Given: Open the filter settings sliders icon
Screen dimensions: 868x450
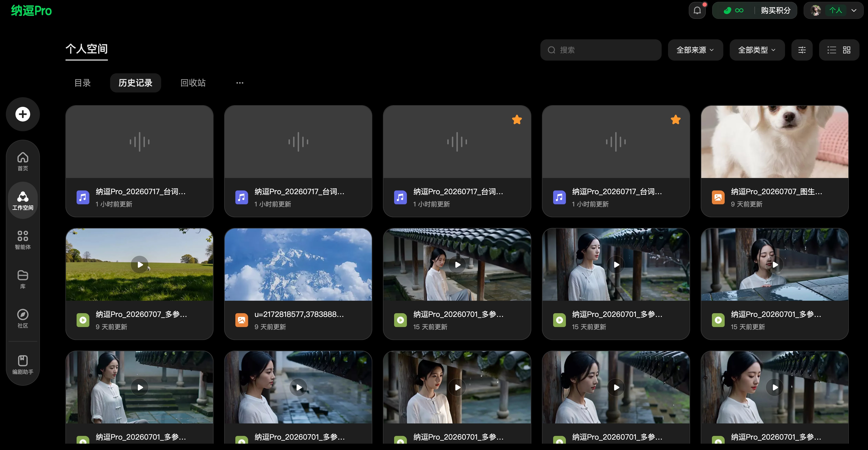Looking at the screenshot, I should pyautogui.click(x=802, y=50).
